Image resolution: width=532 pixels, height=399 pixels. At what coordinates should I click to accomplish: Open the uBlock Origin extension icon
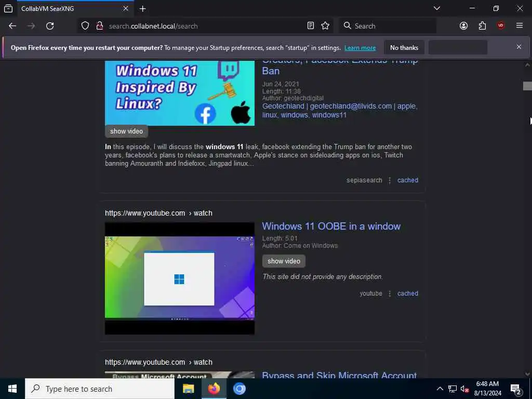point(501,26)
